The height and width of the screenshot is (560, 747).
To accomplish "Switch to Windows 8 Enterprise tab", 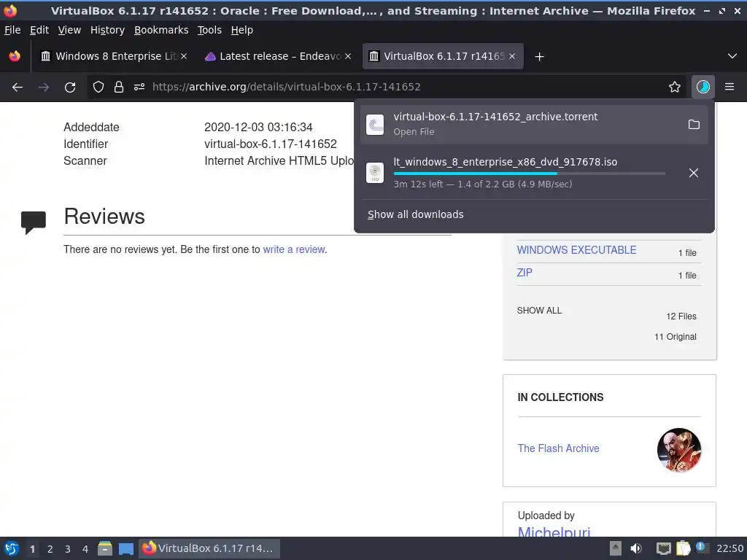I will point(115,56).
